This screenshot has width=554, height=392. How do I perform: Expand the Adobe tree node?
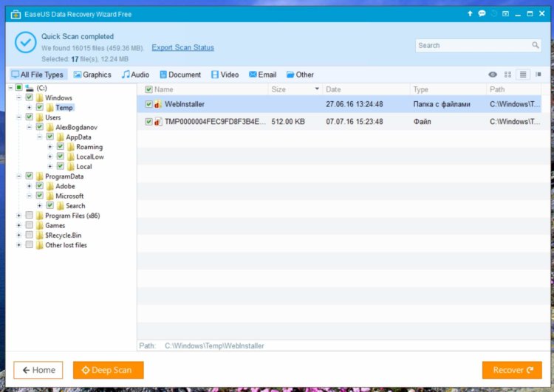click(x=30, y=186)
